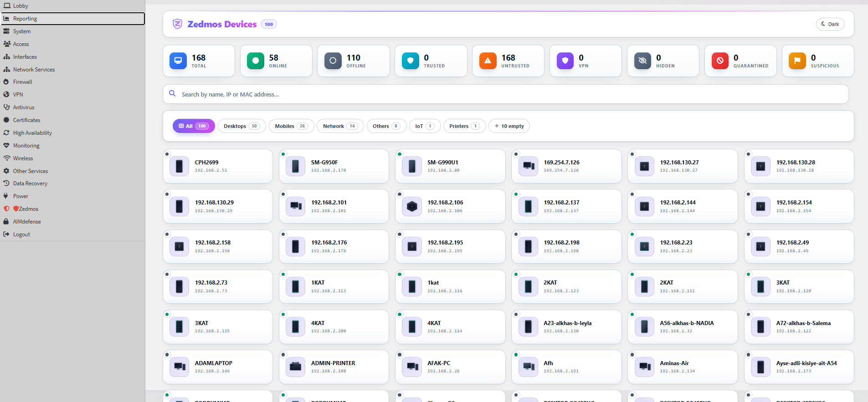Expand the 10 empty categories

(509, 126)
